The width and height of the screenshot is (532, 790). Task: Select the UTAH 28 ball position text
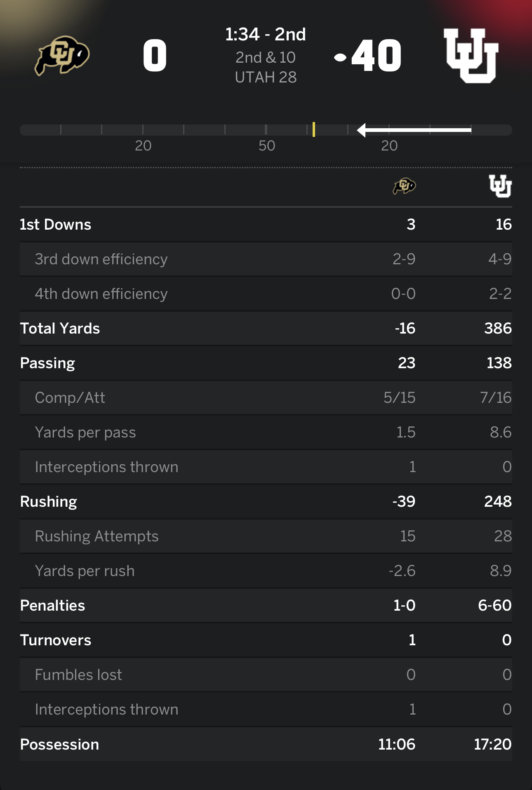(266, 77)
